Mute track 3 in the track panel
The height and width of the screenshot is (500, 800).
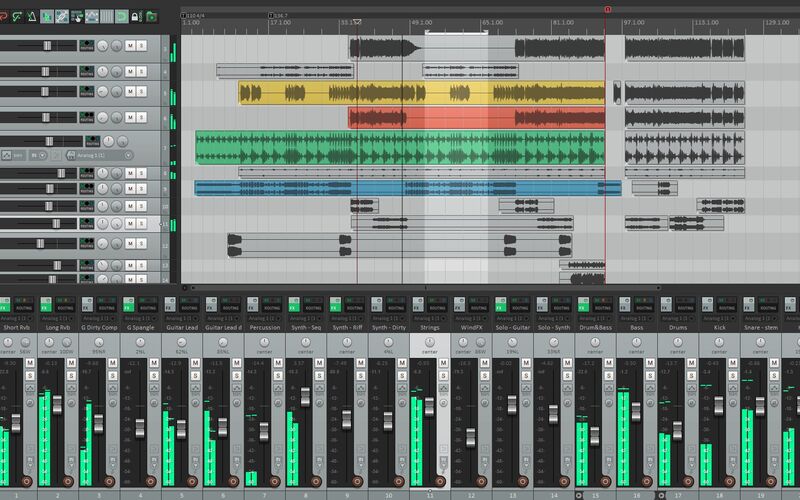[x=130, y=46]
